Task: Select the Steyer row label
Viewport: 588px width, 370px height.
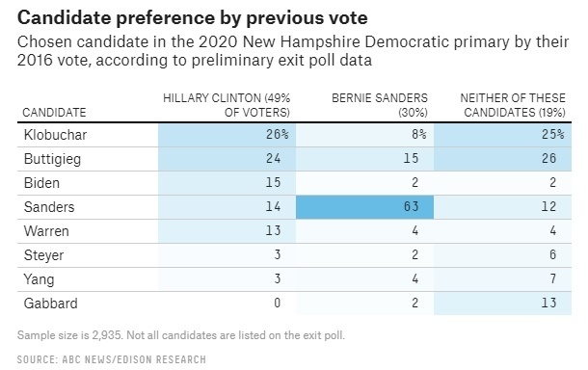Action: pos(43,255)
